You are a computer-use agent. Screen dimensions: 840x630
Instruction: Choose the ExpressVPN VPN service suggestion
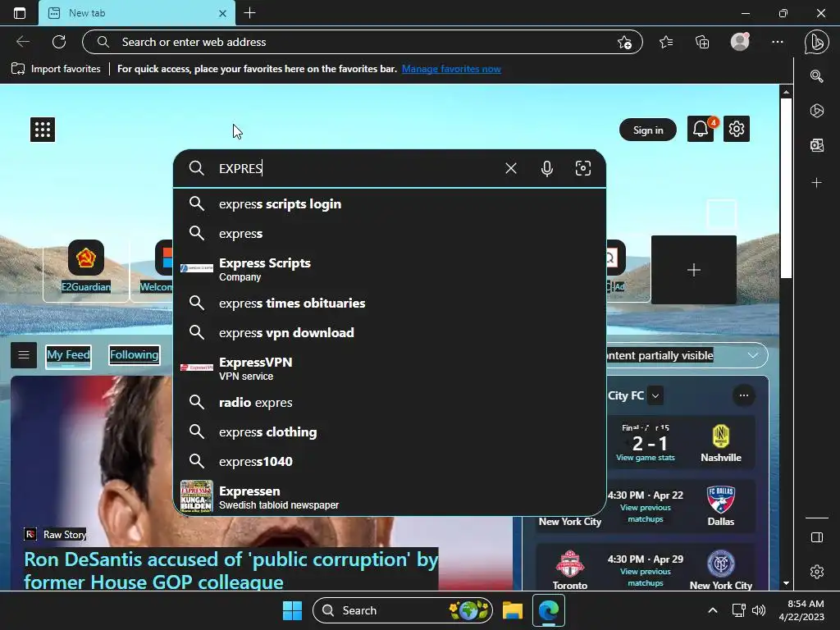(390, 368)
